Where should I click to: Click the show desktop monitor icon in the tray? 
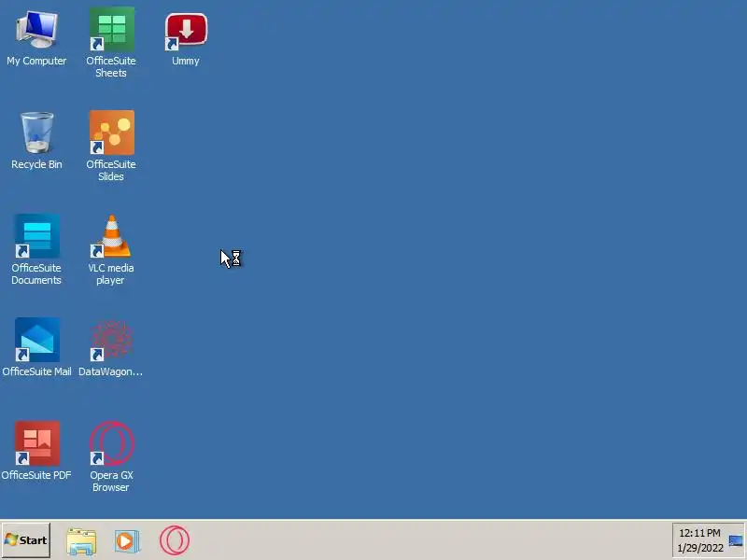pos(736,541)
